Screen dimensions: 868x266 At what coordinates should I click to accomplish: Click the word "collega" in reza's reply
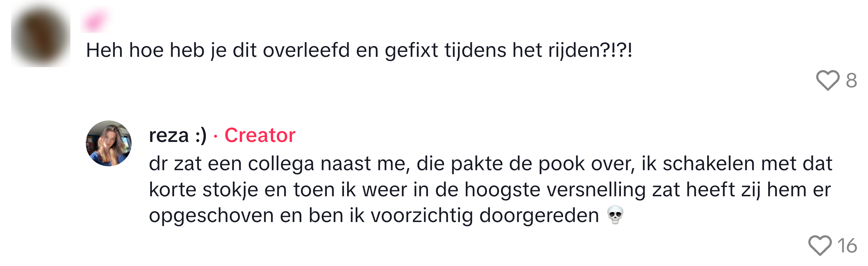pyautogui.click(x=281, y=164)
